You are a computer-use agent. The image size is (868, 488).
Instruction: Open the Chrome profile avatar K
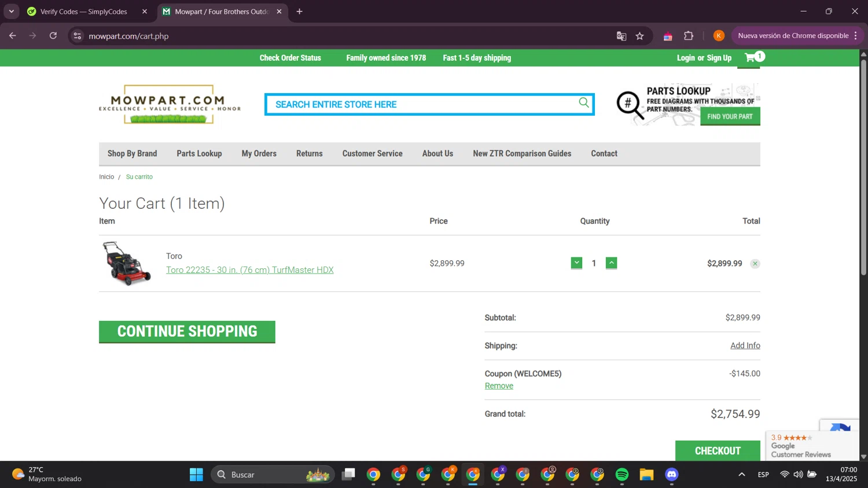719,36
